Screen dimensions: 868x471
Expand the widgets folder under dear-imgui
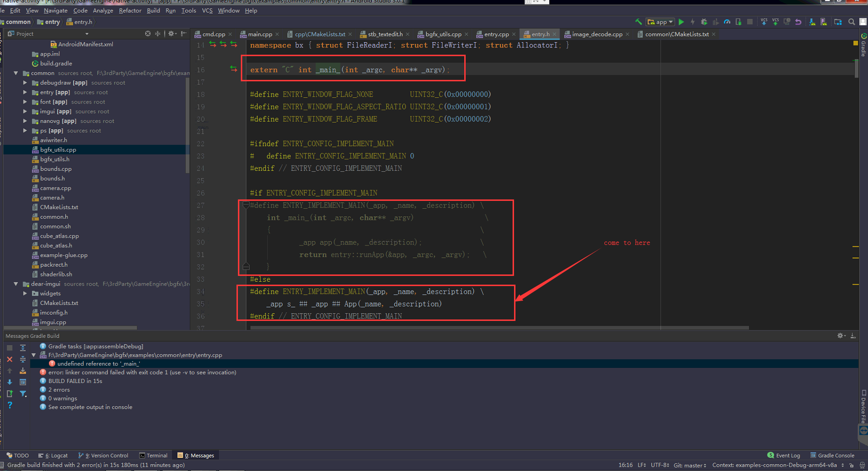(x=25, y=293)
